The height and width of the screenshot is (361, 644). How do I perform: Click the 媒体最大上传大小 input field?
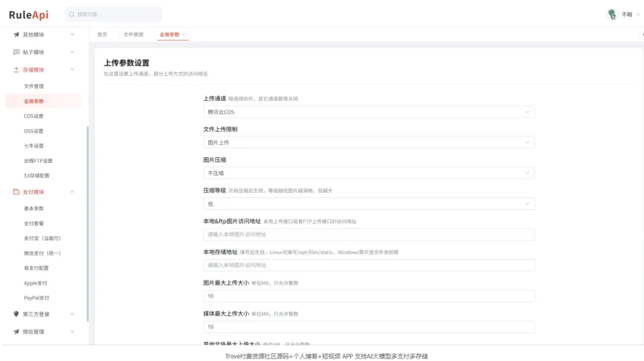coord(369,327)
